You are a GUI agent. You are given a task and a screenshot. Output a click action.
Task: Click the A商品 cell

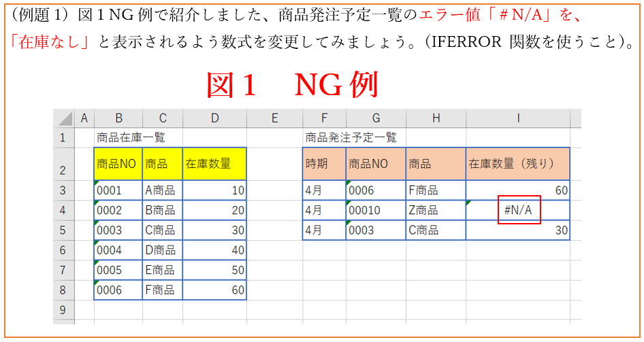pos(162,191)
